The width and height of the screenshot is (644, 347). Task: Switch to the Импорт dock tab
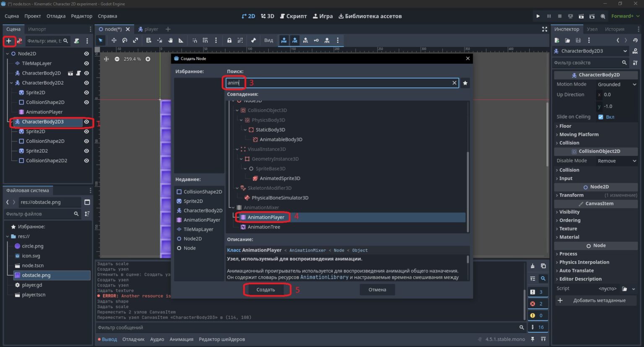(37, 29)
